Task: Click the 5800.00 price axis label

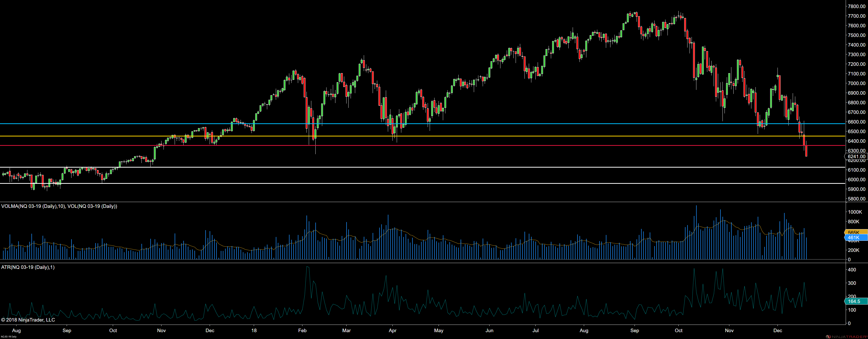Action: click(857, 199)
